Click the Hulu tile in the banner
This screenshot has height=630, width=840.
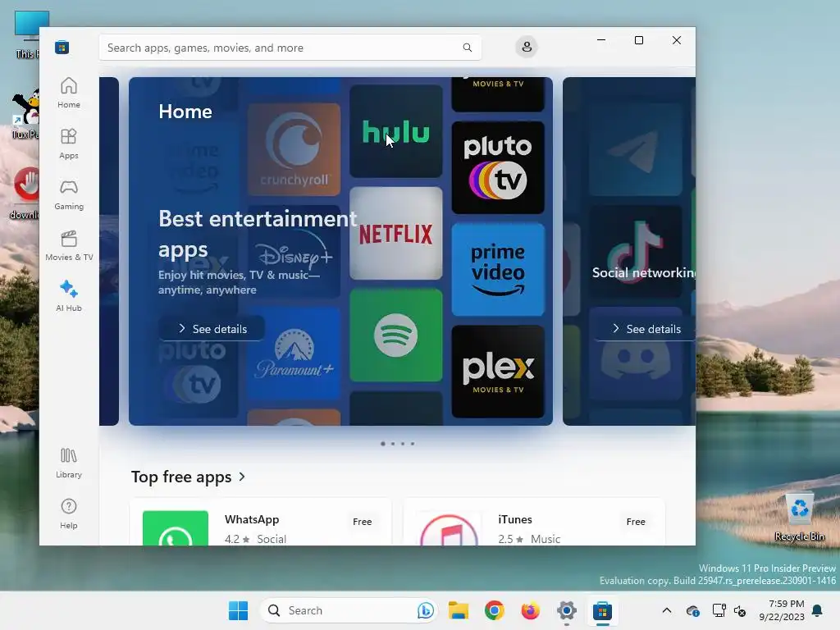point(396,131)
